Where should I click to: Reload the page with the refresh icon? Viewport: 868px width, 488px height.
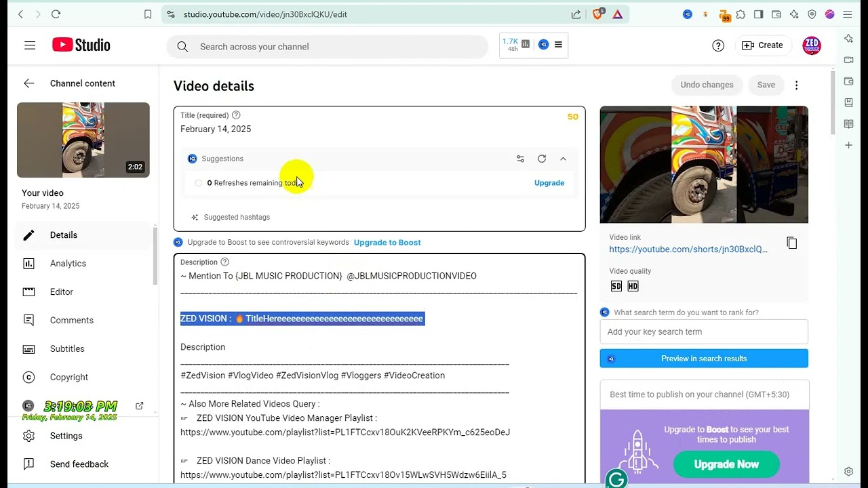(x=56, y=14)
